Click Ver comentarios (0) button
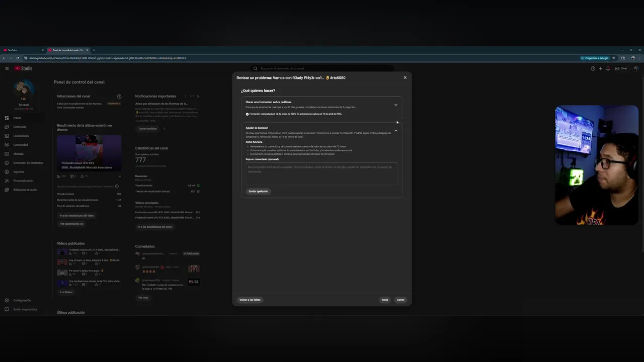 coord(71,224)
